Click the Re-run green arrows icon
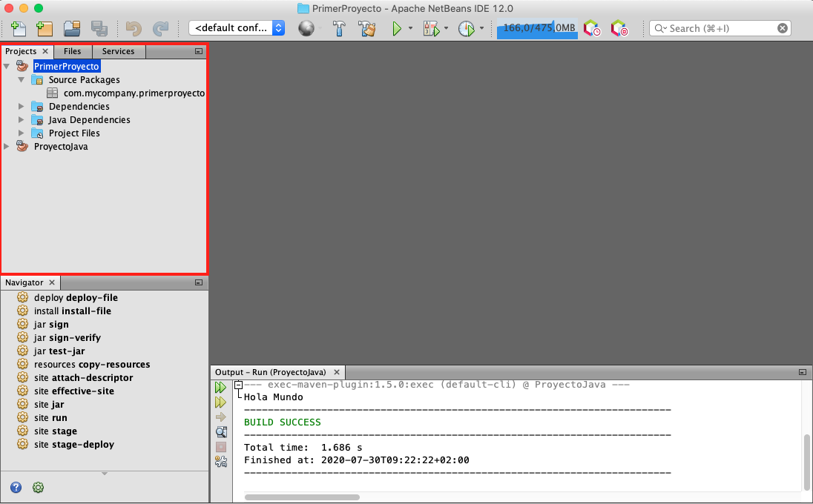Image resolution: width=813 pixels, height=504 pixels. (220, 387)
